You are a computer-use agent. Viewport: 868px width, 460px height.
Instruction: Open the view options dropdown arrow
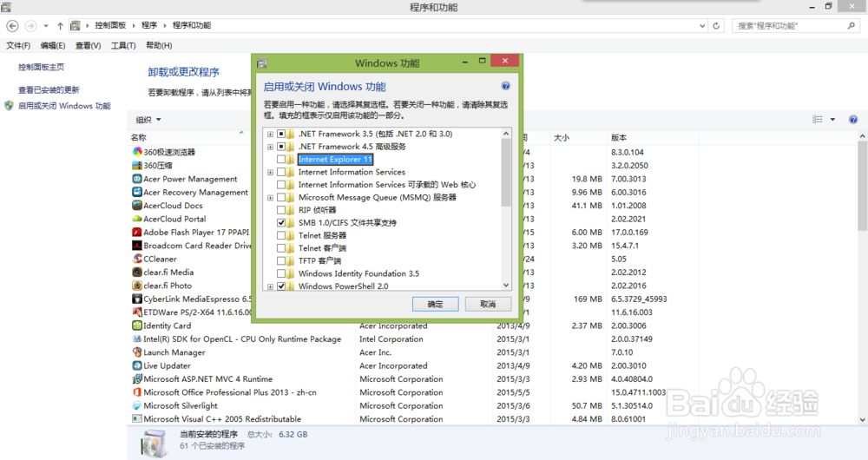pos(832,120)
